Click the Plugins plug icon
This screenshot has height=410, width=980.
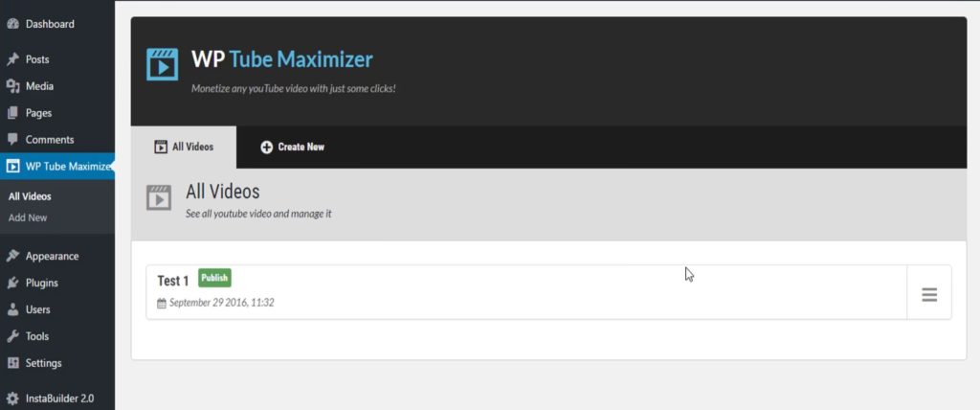[x=12, y=283]
